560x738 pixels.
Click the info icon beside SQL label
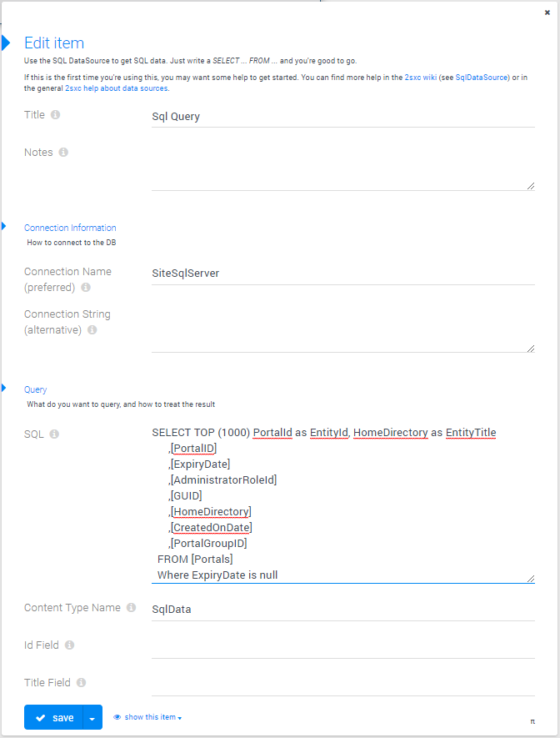[x=54, y=434]
